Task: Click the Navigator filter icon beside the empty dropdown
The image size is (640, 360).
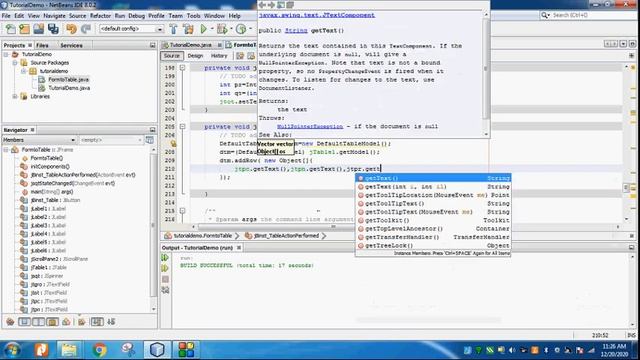Action: pyautogui.click(x=150, y=140)
